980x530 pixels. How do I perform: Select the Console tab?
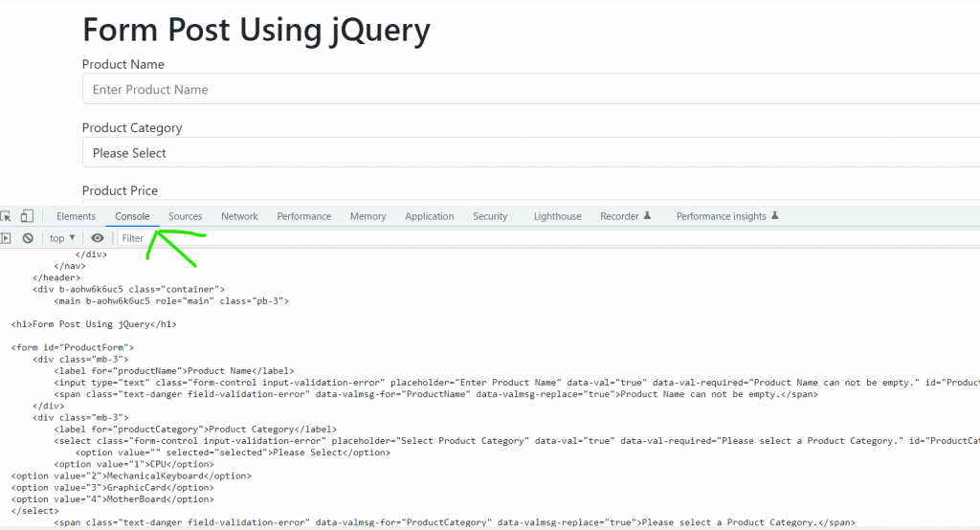click(x=132, y=216)
